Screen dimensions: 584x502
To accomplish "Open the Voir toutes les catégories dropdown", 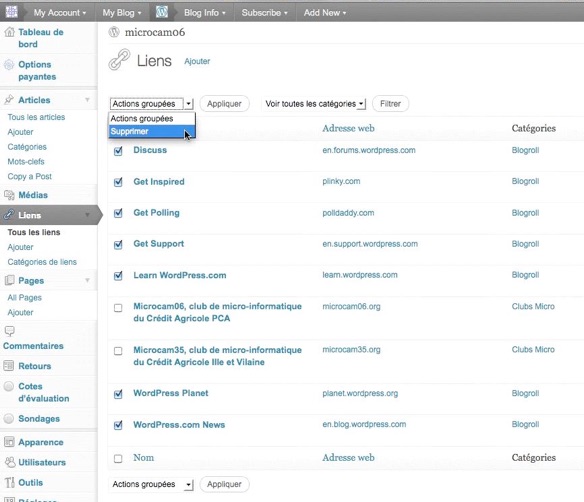I will [x=315, y=104].
